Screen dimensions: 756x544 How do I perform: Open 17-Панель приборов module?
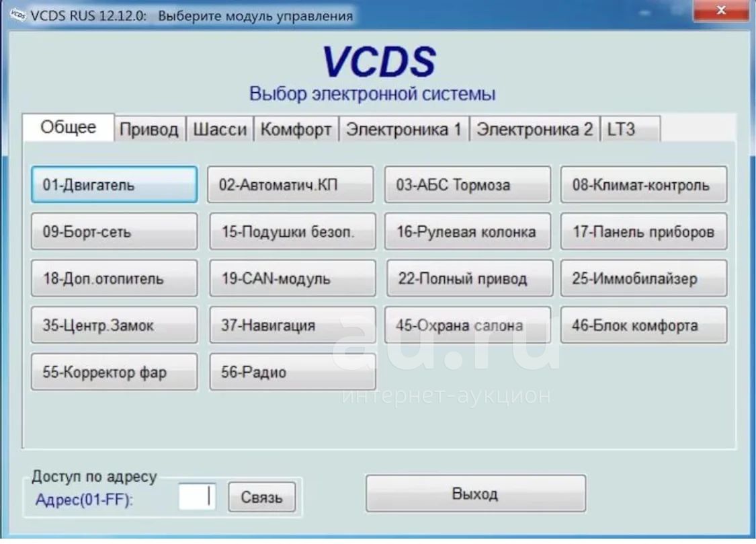pos(644,231)
